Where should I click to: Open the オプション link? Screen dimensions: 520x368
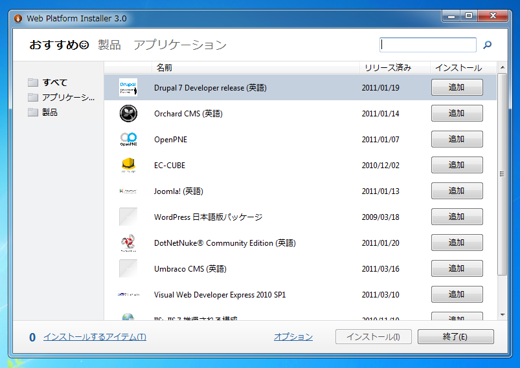pyautogui.click(x=293, y=337)
